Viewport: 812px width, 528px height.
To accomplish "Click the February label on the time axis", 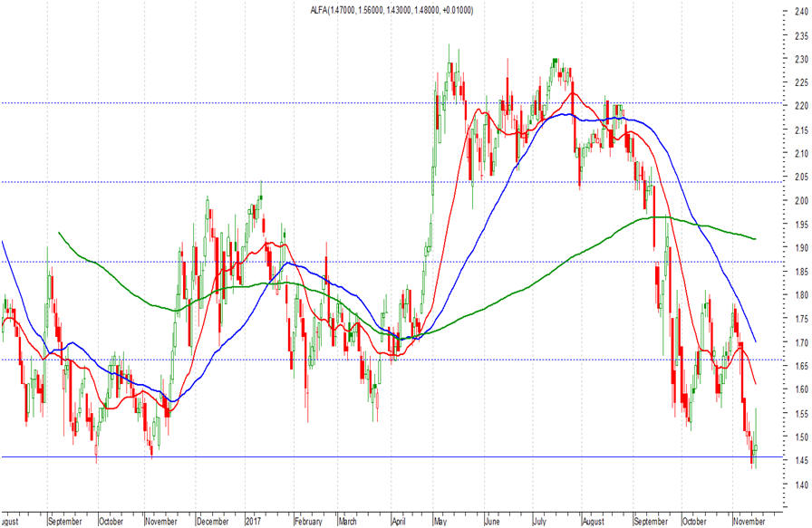I will 308,522.
